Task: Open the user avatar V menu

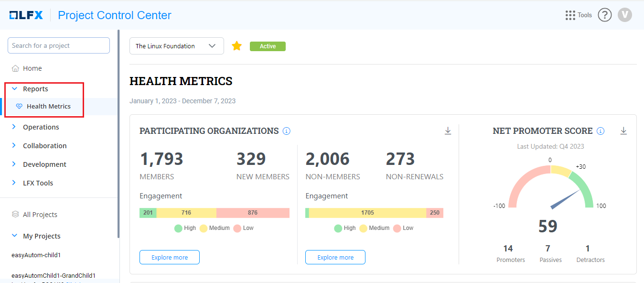Action: point(624,15)
